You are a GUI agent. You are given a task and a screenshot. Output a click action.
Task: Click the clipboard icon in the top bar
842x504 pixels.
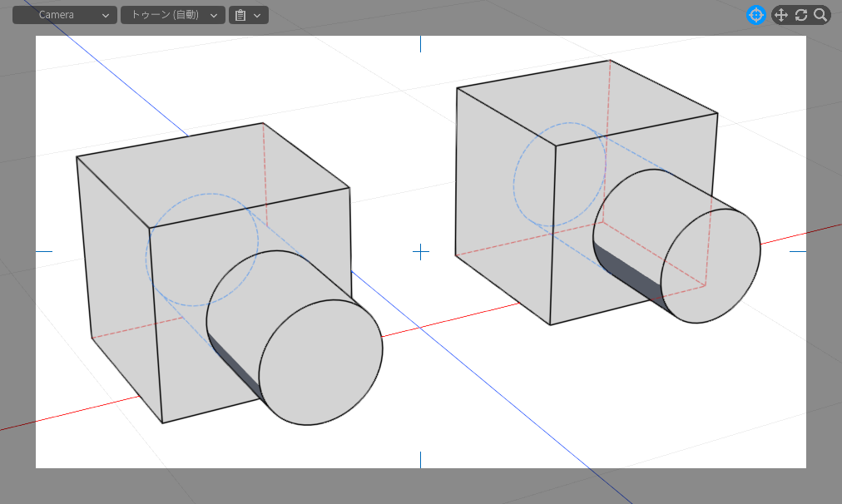pos(240,15)
